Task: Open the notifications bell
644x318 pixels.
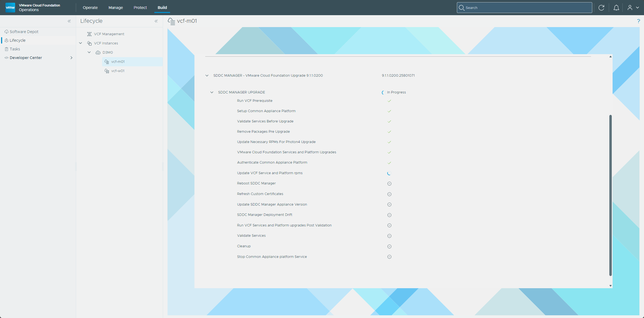Action: click(x=616, y=8)
